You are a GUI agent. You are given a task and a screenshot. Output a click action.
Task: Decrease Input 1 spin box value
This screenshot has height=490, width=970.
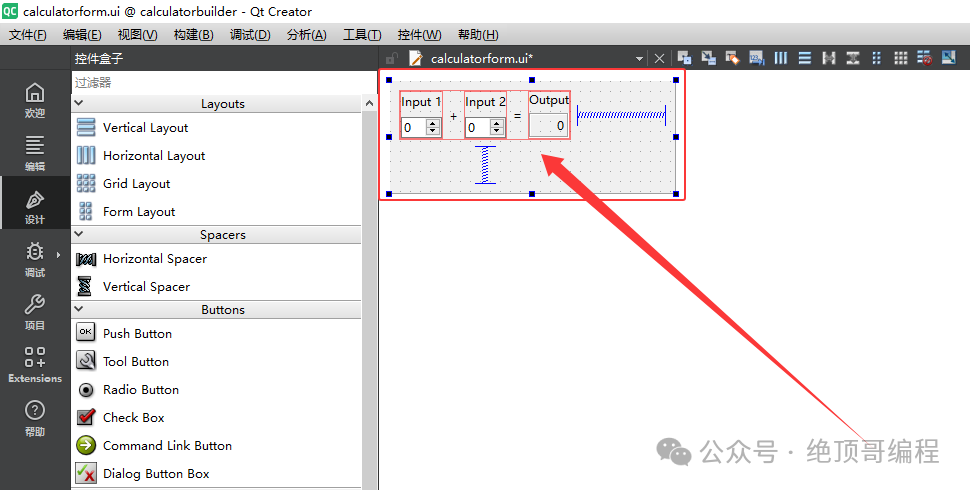point(433,131)
